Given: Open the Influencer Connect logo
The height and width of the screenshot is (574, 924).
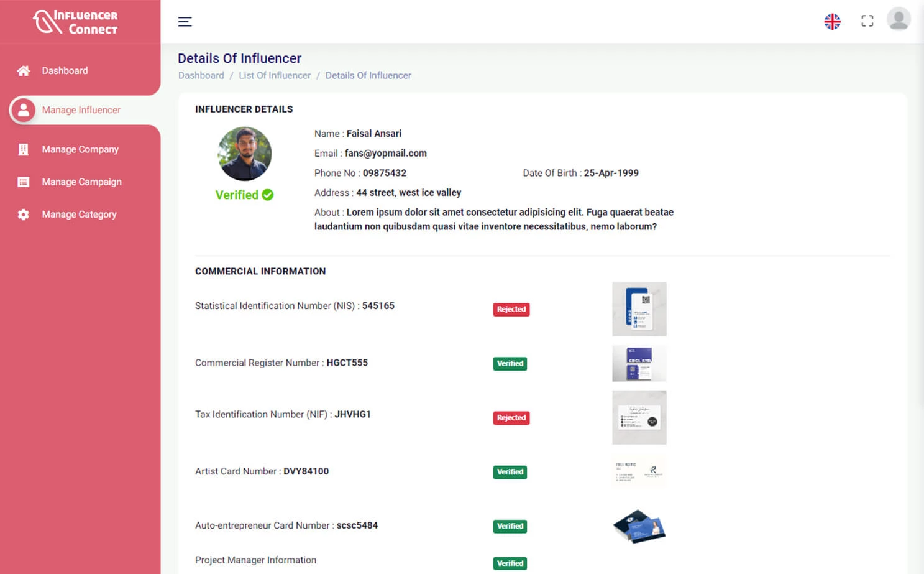Looking at the screenshot, I should click(x=80, y=21).
